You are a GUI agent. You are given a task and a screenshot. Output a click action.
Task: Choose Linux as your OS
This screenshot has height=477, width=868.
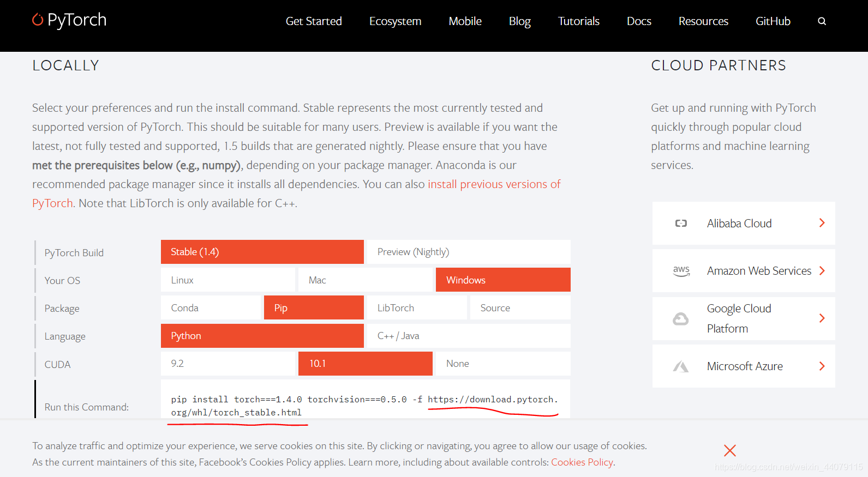tap(228, 280)
